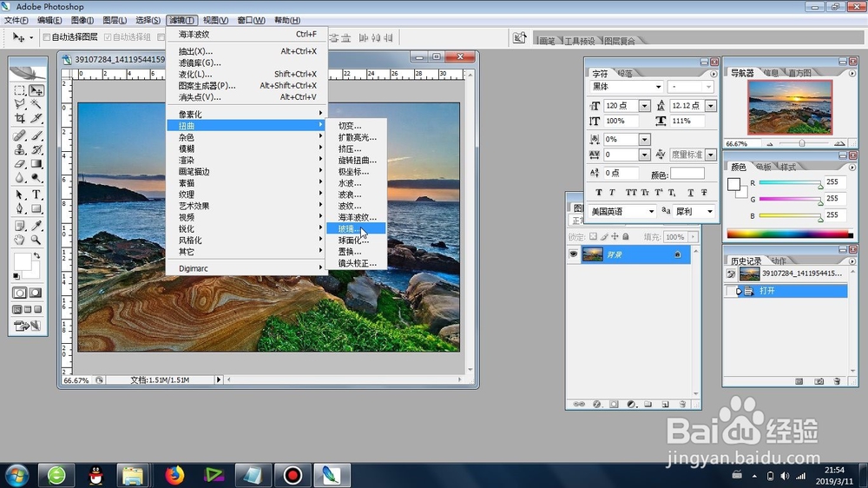Select the Horizontal Type tool
This screenshot has width=868, height=488.
pos(36,195)
